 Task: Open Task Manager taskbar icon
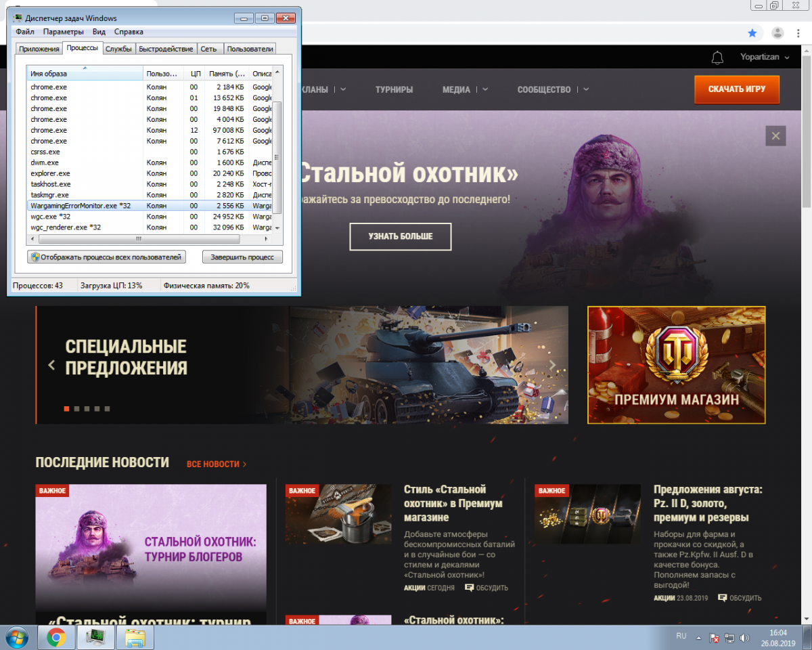95,637
